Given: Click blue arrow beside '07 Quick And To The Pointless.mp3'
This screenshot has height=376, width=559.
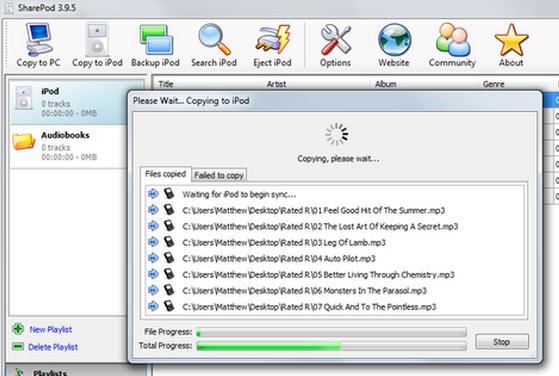Looking at the screenshot, I should point(153,306).
